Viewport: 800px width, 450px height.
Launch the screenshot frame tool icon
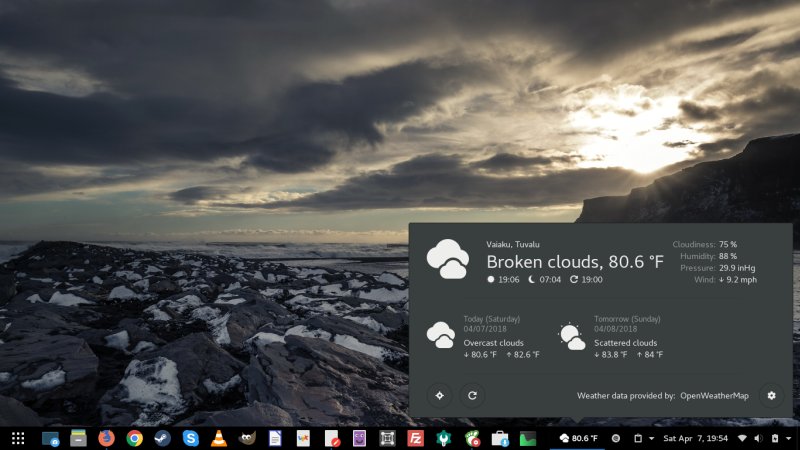tap(388, 438)
